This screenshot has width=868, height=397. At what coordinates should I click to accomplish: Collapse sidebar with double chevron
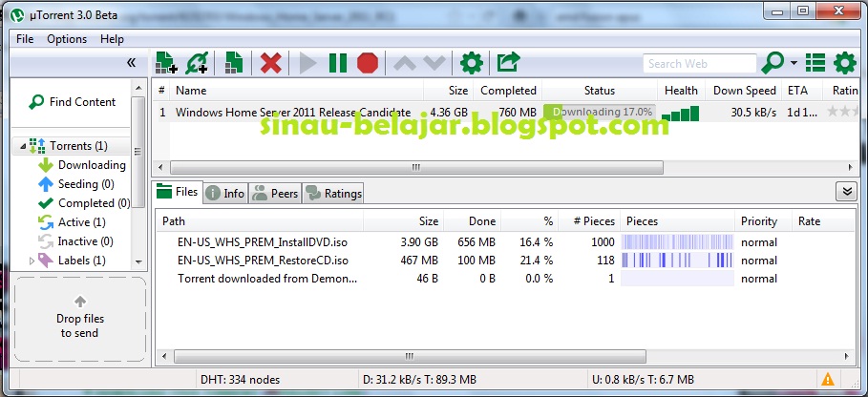pyautogui.click(x=131, y=62)
